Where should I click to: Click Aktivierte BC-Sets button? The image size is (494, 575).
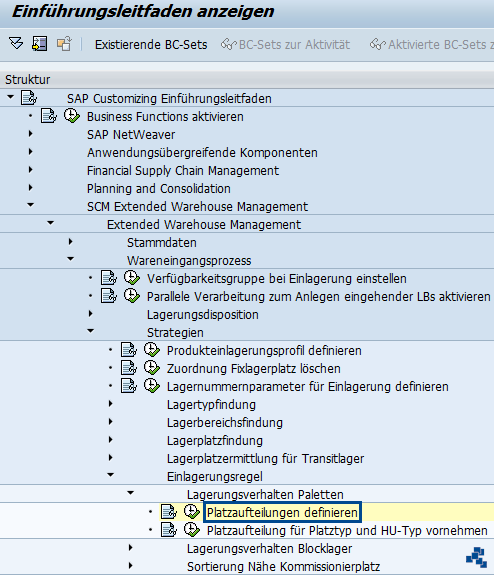[x=432, y=45]
